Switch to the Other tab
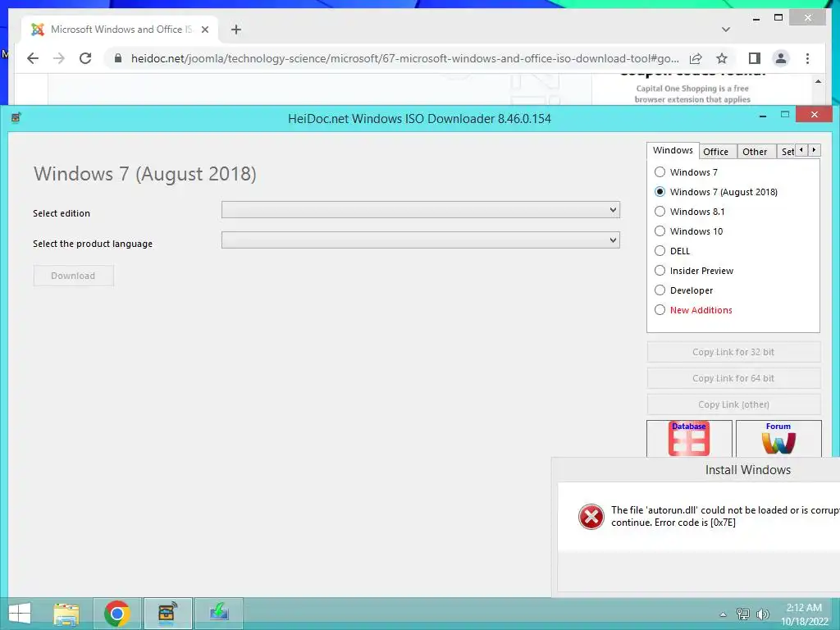 tap(755, 152)
